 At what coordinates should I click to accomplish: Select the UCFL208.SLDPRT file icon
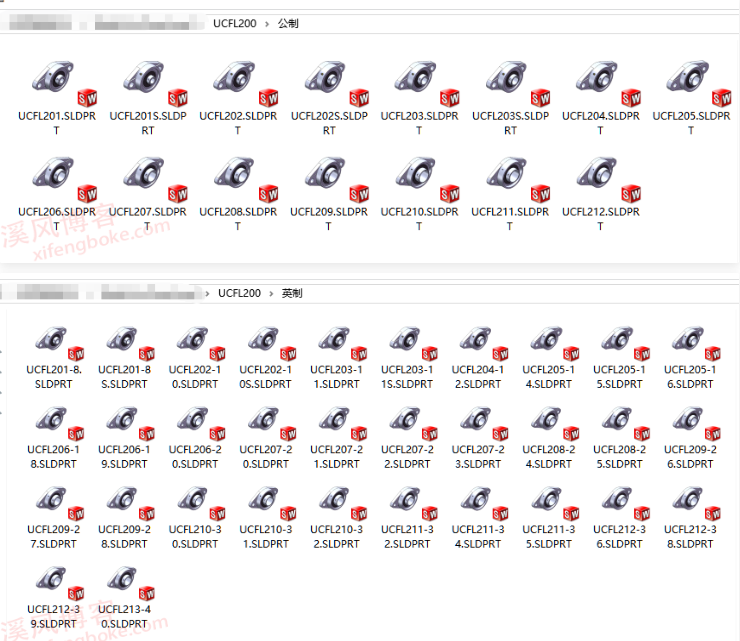tap(245, 179)
